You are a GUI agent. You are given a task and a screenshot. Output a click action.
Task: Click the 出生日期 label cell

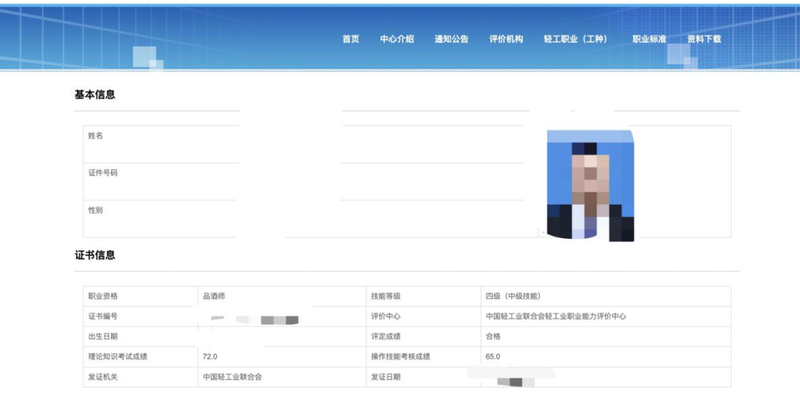click(140, 337)
